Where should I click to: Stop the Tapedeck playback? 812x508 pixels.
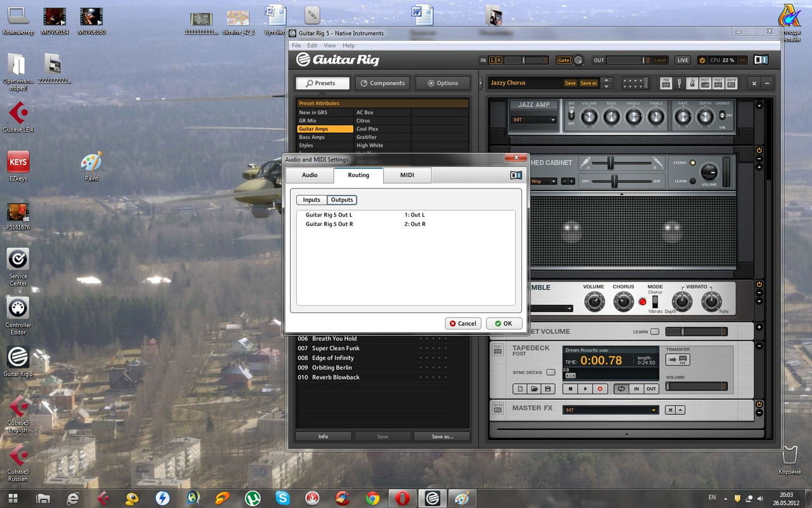click(x=570, y=389)
